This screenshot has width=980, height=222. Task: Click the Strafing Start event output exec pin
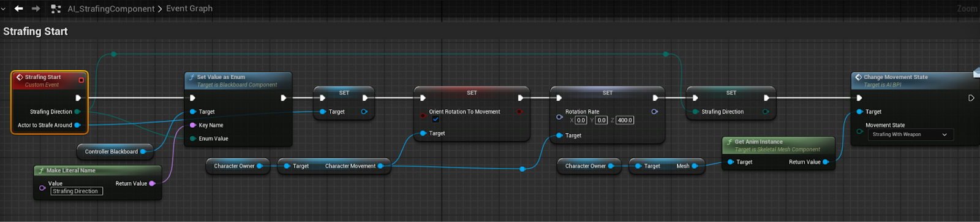click(78, 98)
